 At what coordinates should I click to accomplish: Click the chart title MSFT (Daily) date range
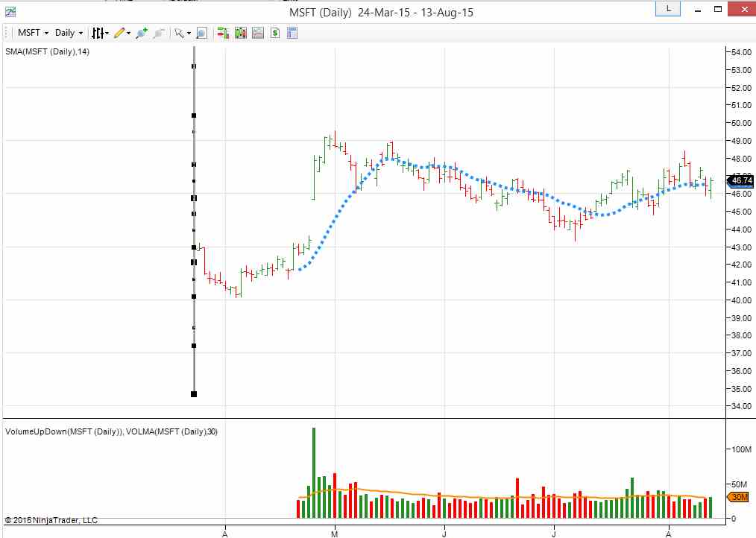[382, 12]
